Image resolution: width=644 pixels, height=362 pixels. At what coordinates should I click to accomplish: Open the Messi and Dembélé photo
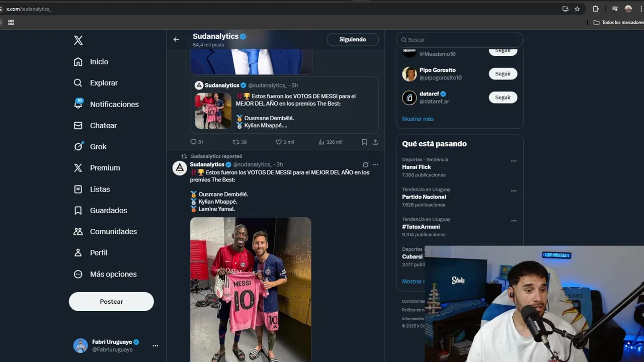tap(251, 289)
